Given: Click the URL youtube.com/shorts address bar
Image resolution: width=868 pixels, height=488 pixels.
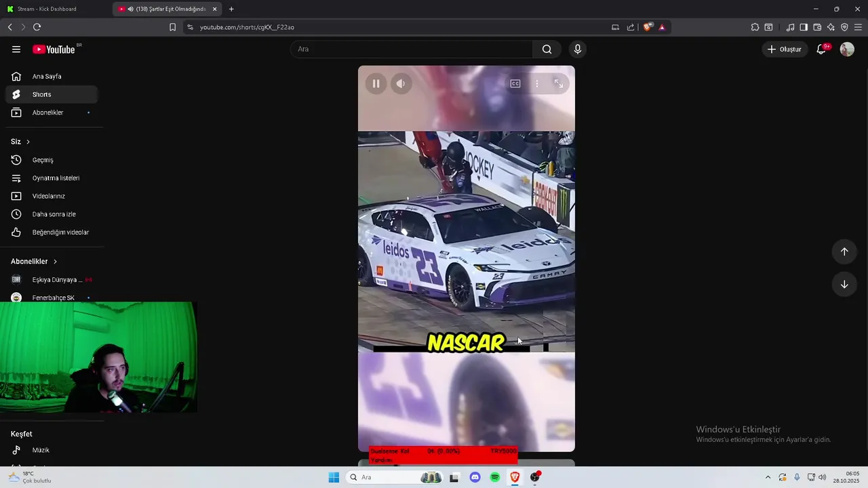Looking at the screenshot, I should (247, 27).
